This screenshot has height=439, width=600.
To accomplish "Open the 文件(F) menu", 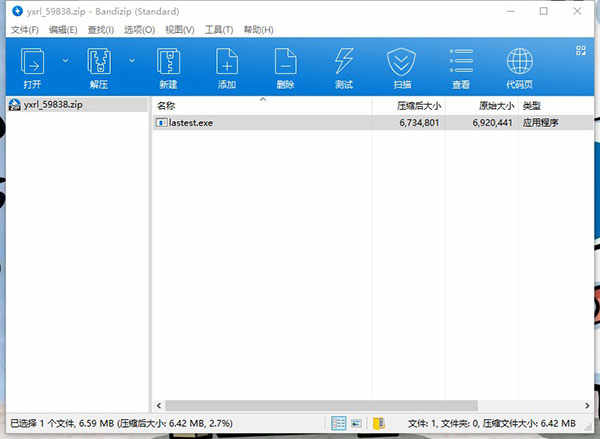I will click(x=25, y=29).
